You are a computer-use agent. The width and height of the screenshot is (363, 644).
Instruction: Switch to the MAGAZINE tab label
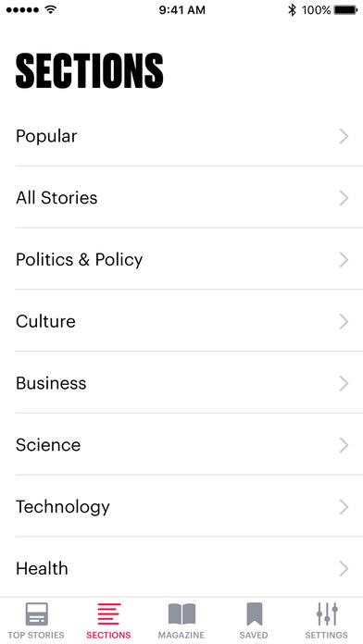(x=181, y=635)
